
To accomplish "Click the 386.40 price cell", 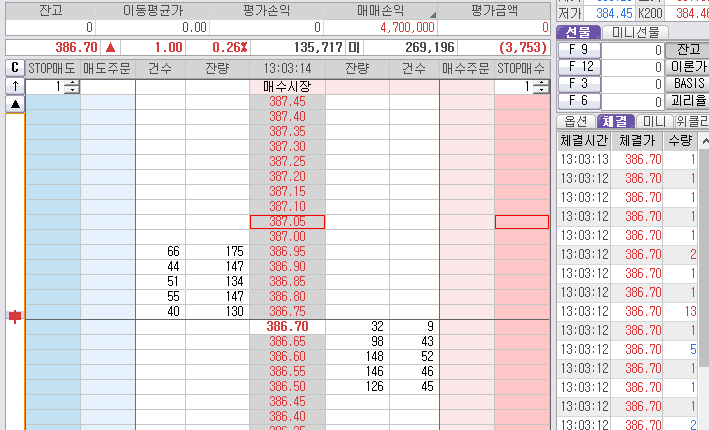I will click(x=287, y=416).
